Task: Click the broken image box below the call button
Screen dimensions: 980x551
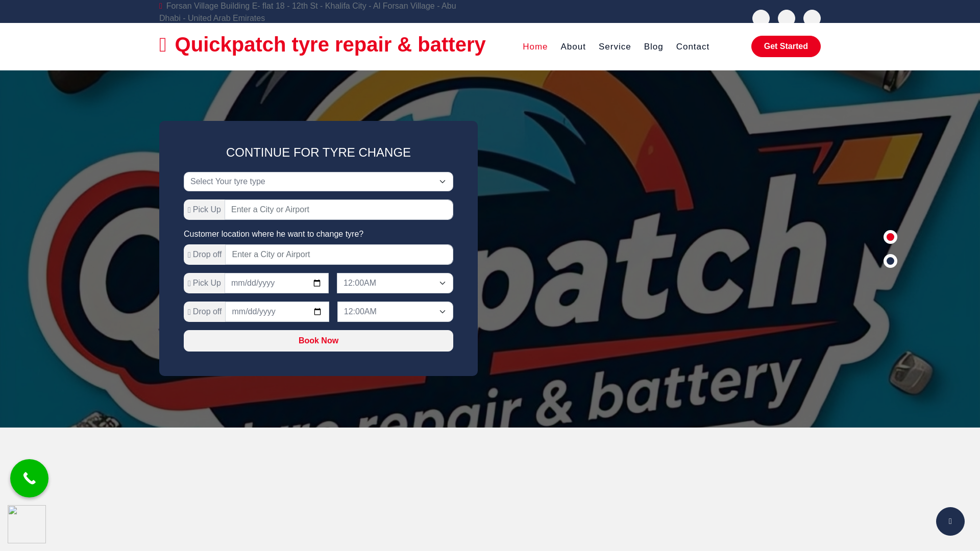Action: (x=27, y=524)
